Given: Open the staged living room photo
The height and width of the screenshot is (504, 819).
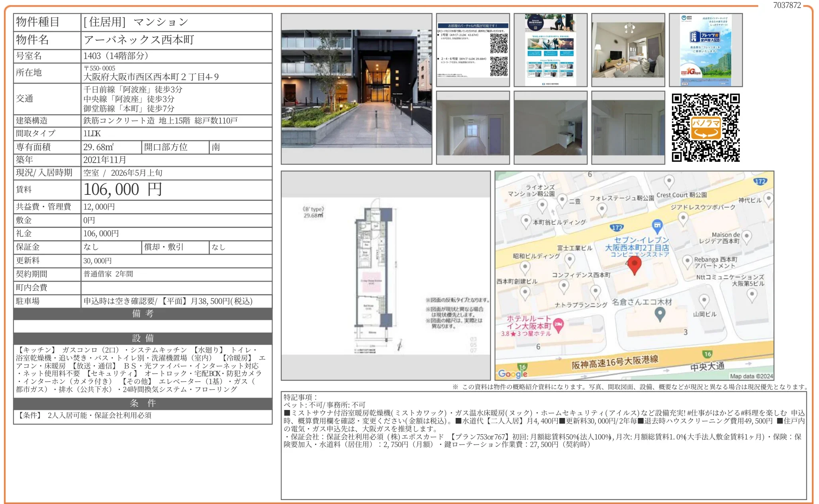Looking at the screenshot, I should tap(627, 50).
